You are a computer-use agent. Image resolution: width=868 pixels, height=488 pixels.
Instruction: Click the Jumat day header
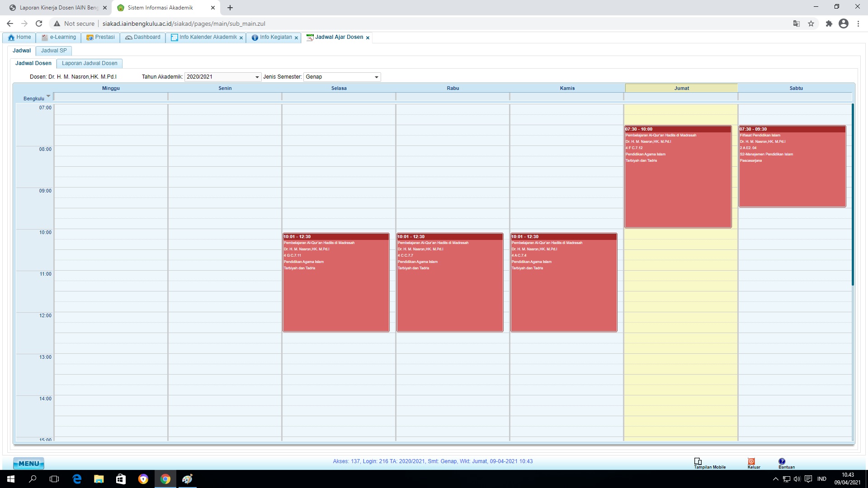pos(681,88)
